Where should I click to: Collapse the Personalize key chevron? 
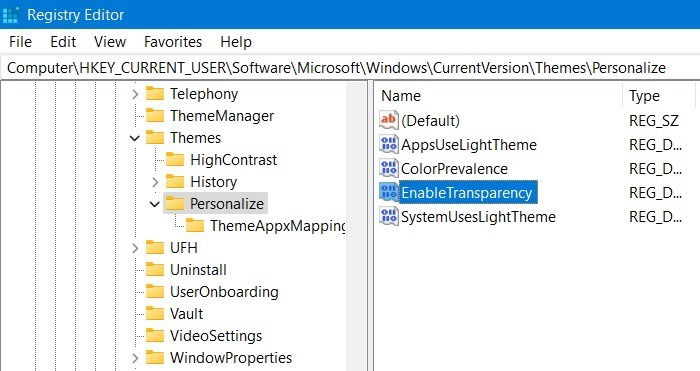pos(154,204)
